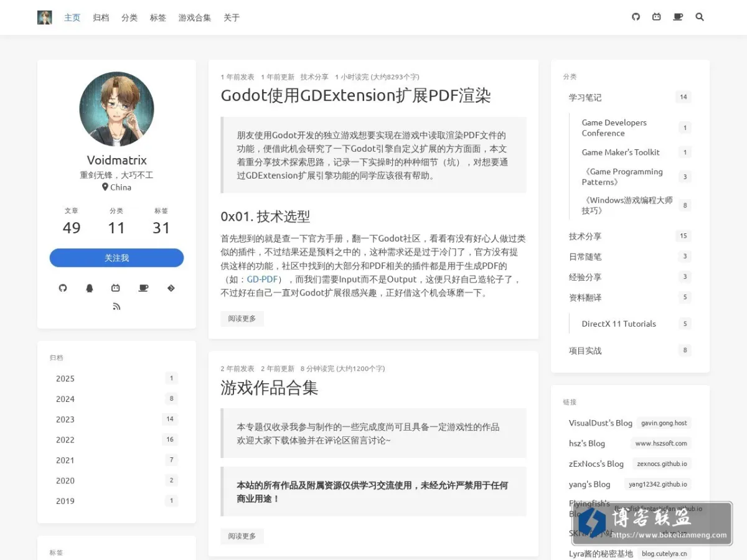Visit yang's Blog link
Image resolution: width=747 pixels, height=560 pixels.
[630, 484]
